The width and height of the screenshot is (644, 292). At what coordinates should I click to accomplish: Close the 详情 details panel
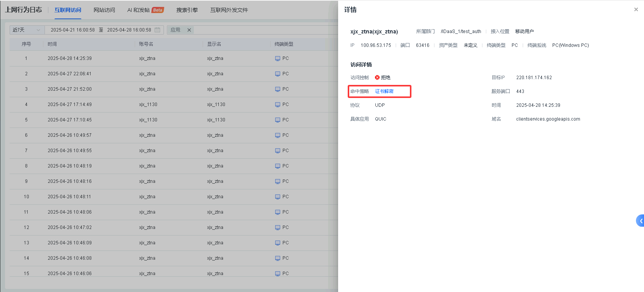pyautogui.click(x=636, y=10)
